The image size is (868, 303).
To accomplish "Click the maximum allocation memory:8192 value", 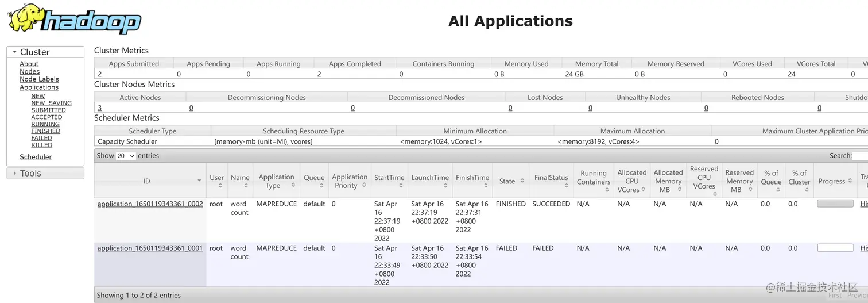I will [x=598, y=141].
